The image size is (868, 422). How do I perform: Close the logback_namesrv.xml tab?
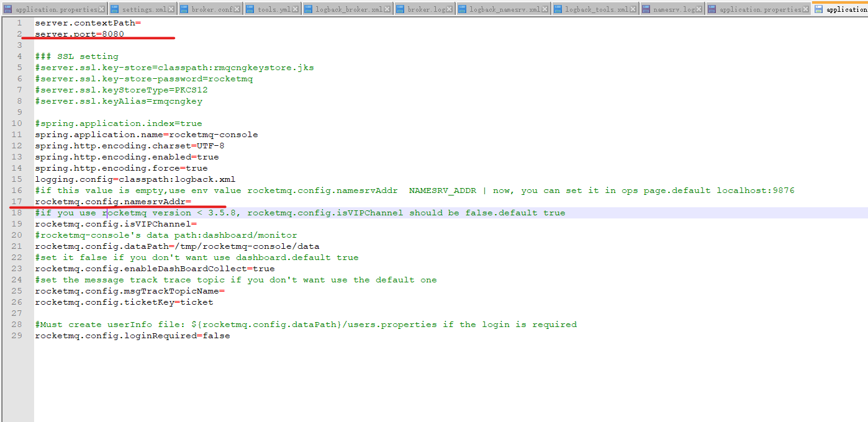click(545, 9)
